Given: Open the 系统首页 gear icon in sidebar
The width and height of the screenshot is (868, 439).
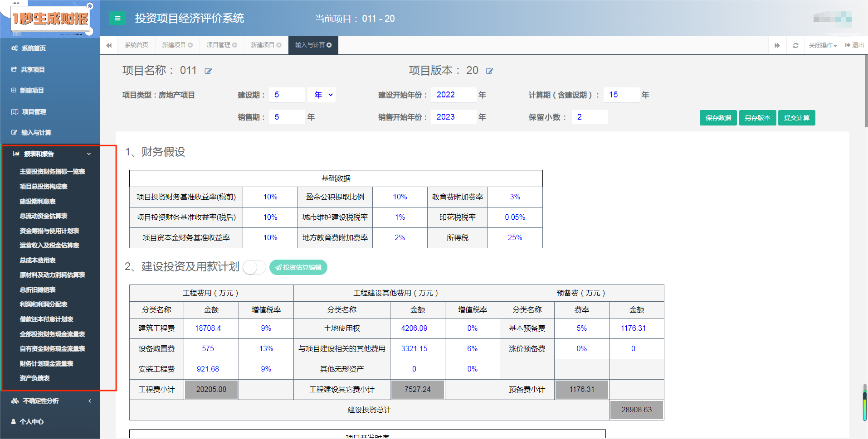Looking at the screenshot, I should (x=15, y=48).
